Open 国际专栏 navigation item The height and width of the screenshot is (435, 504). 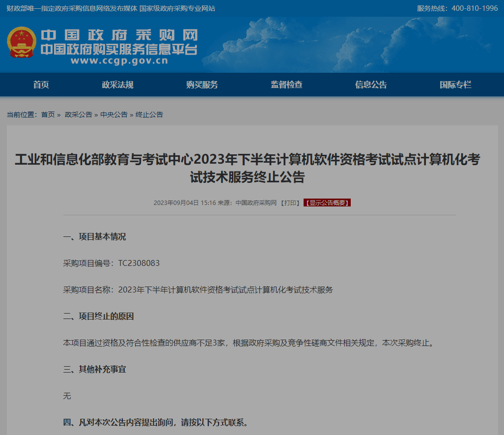point(456,85)
